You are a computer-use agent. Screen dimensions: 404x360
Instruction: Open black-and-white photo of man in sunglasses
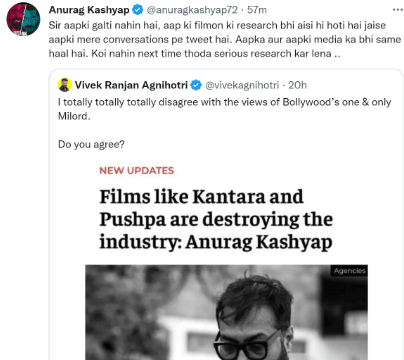226,312
